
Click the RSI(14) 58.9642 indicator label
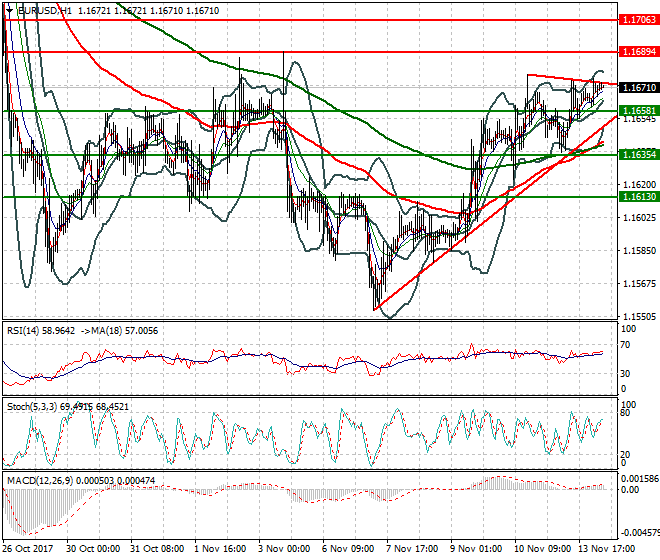(41, 331)
